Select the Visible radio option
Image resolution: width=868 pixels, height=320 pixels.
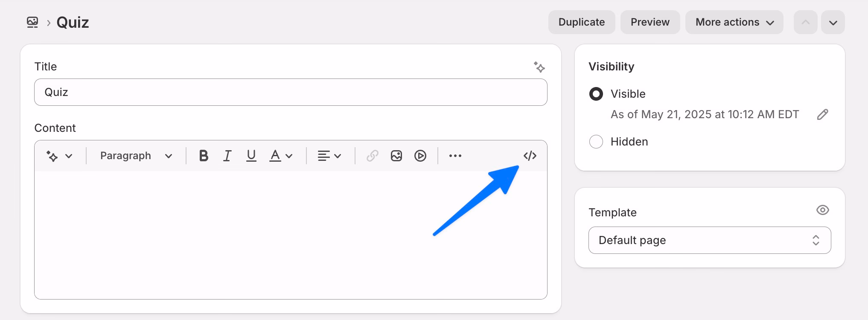pos(596,94)
